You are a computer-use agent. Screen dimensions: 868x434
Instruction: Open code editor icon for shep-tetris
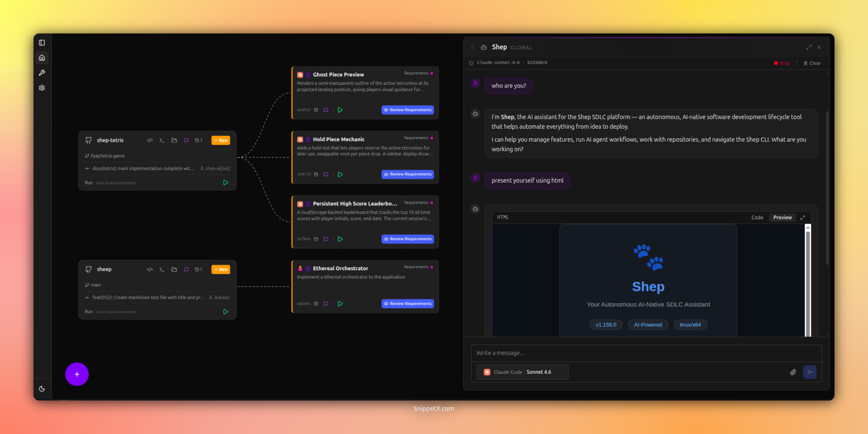click(x=149, y=140)
